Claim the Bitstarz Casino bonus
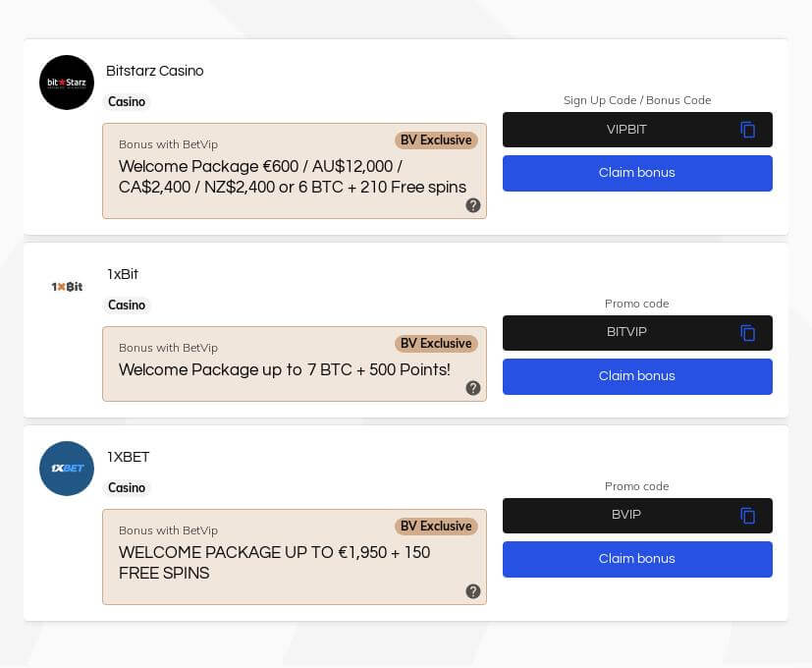The width and height of the screenshot is (812, 668). coord(637,173)
